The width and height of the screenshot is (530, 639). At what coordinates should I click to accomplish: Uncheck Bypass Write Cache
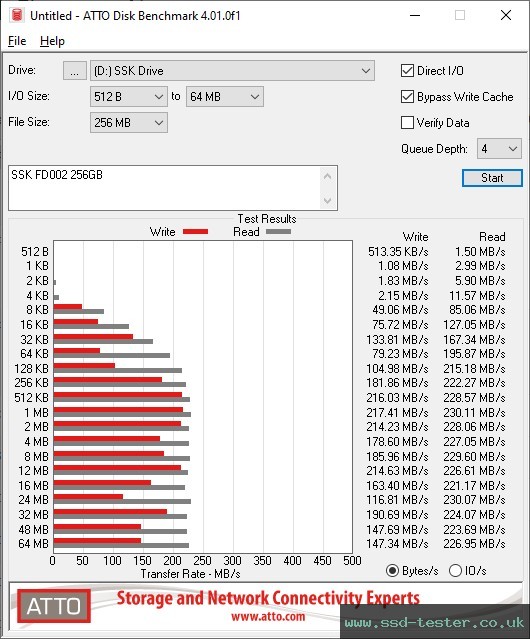[x=407, y=97]
